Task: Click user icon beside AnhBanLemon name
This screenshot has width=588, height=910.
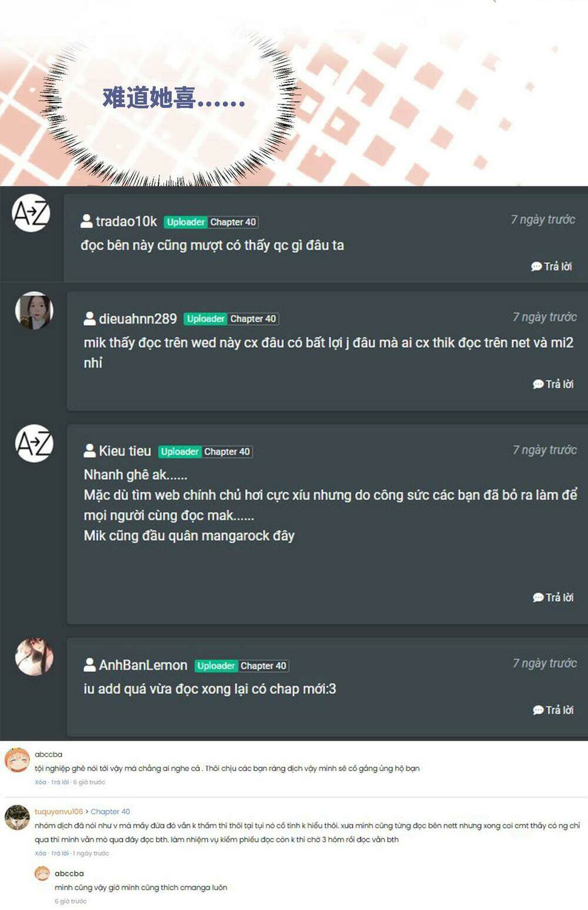Action: coord(89,665)
